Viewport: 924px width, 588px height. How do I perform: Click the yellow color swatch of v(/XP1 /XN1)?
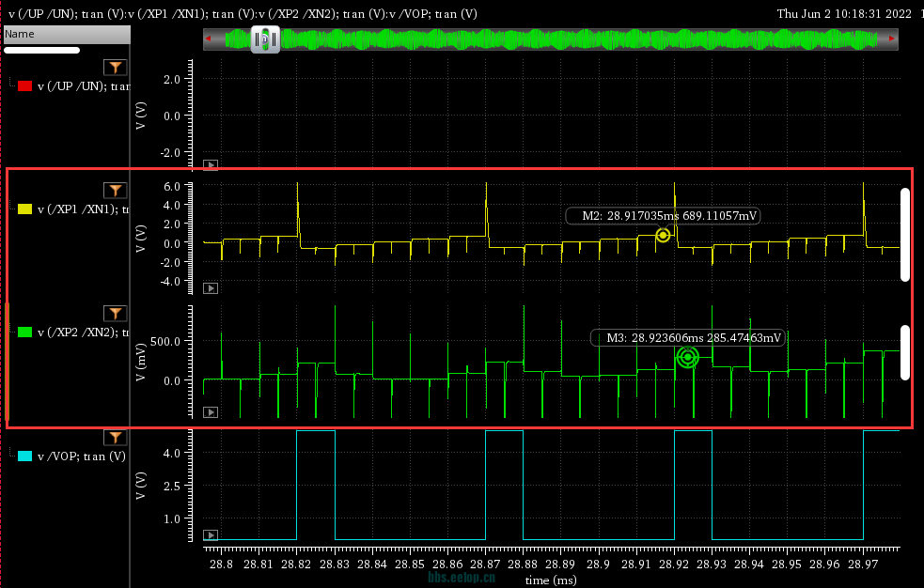pyautogui.click(x=24, y=209)
